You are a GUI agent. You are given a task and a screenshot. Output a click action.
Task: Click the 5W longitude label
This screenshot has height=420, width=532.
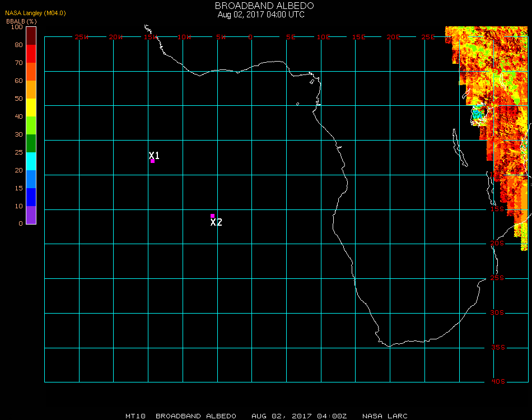coord(221,37)
